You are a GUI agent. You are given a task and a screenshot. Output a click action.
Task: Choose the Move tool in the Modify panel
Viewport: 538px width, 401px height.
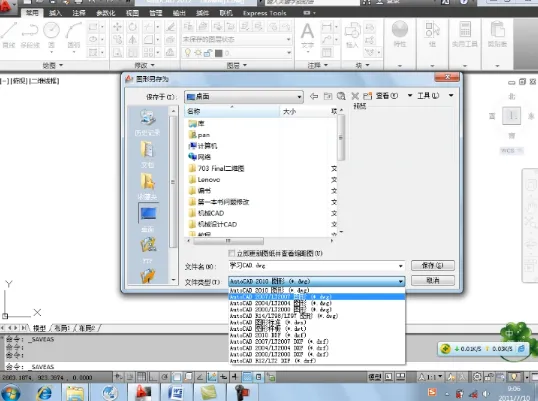tap(117, 27)
